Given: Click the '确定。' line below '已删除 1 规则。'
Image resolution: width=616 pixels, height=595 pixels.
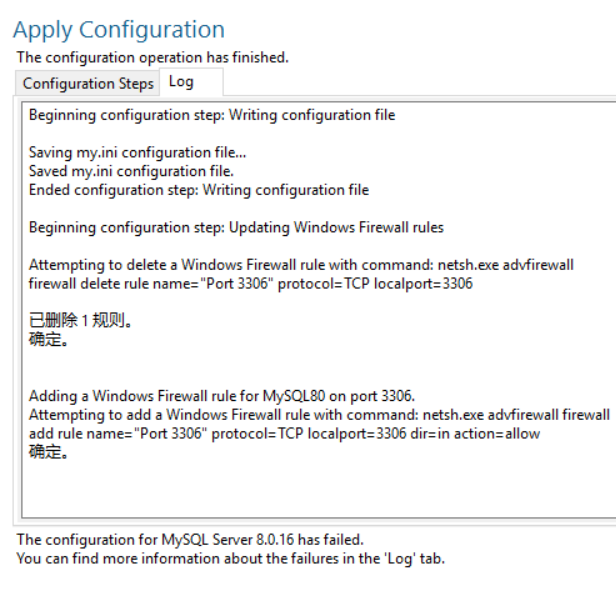Looking at the screenshot, I should click(49, 340).
